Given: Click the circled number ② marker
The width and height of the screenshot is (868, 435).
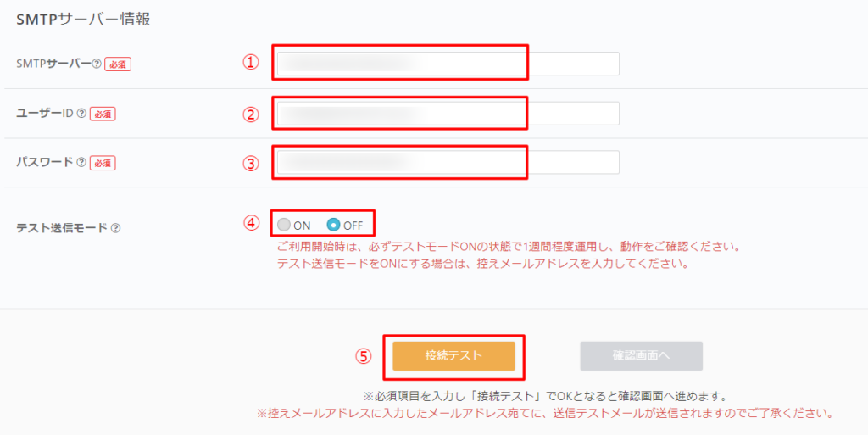Looking at the screenshot, I should pyautogui.click(x=250, y=114).
